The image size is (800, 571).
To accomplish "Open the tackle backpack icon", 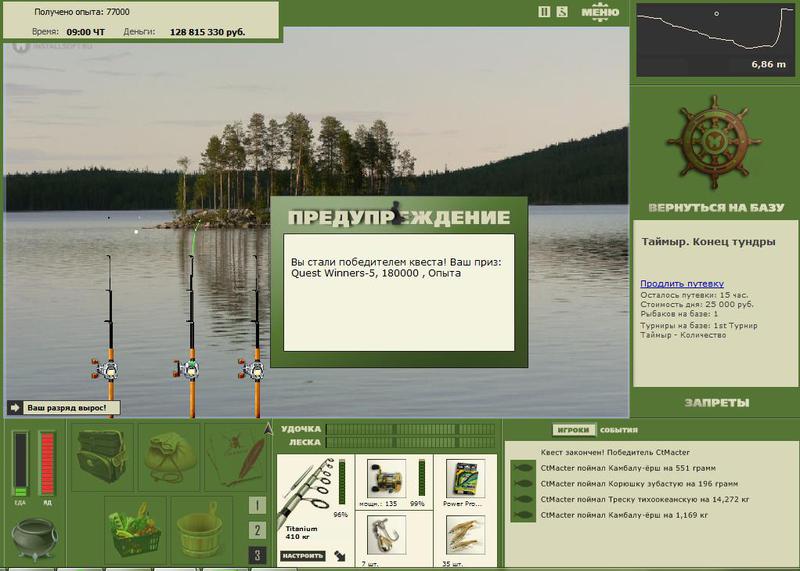I will (102, 456).
